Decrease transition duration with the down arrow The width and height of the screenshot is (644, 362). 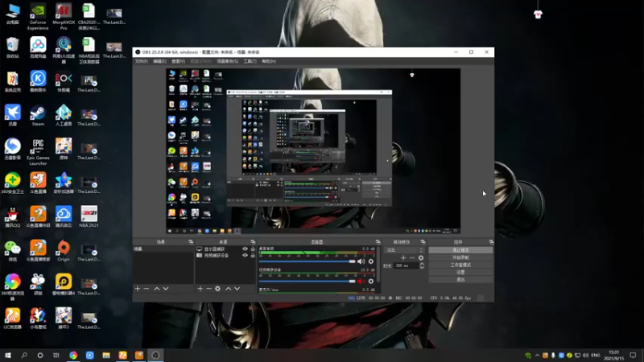(421, 268)
